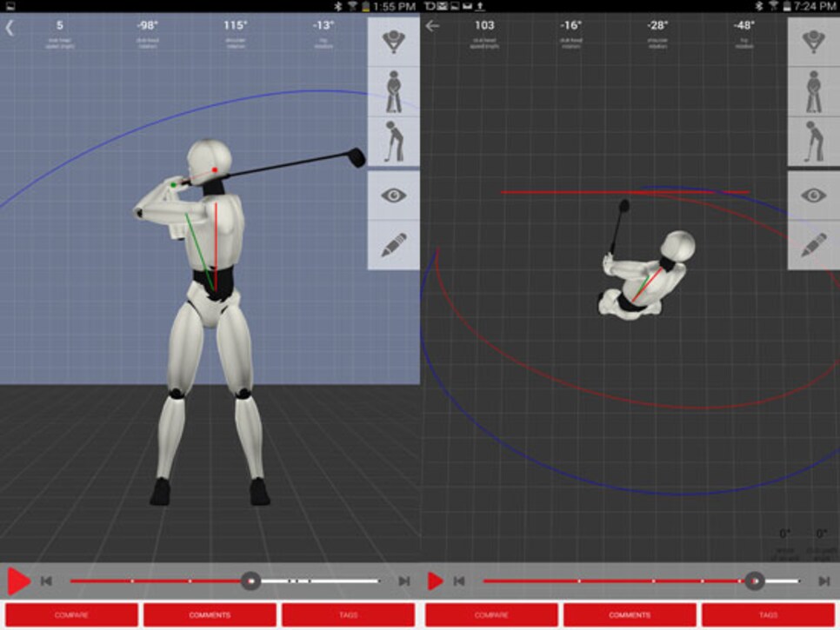Open COMPARE on the right screen
The image size is (840, 630).
click(491, 615)
